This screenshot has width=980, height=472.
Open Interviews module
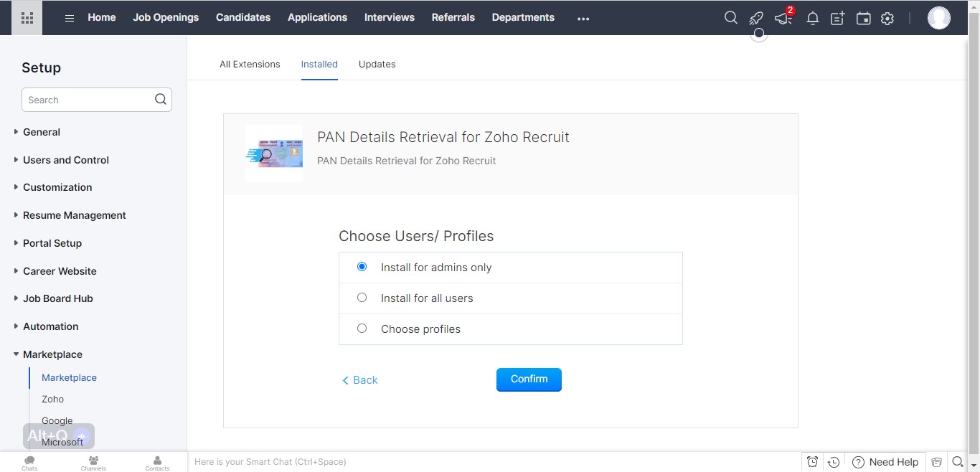tap(390, 17)
